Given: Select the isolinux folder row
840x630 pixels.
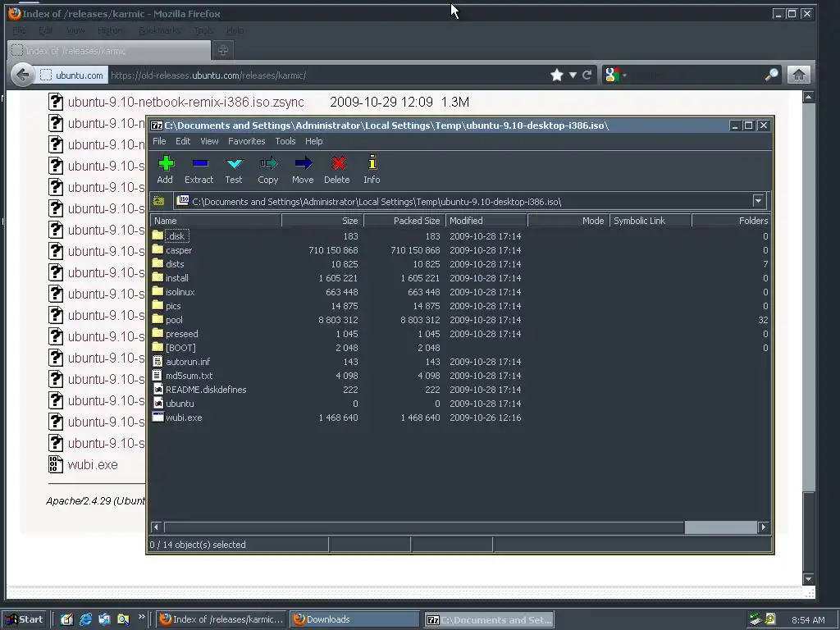Looking at the screenshot, I should 460,292.
